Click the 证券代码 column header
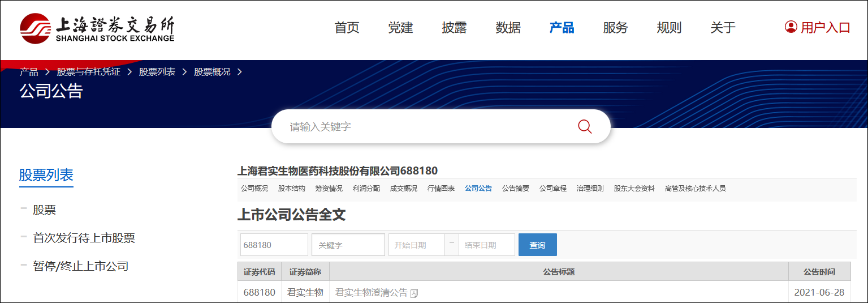Screen dimensions: 868x303 pyautogui.click(x=260, y=272)
